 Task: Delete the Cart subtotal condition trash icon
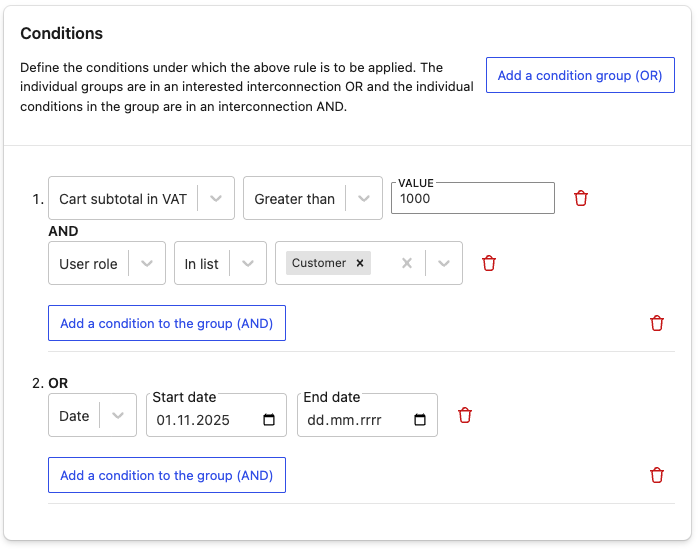click(581, 198)
